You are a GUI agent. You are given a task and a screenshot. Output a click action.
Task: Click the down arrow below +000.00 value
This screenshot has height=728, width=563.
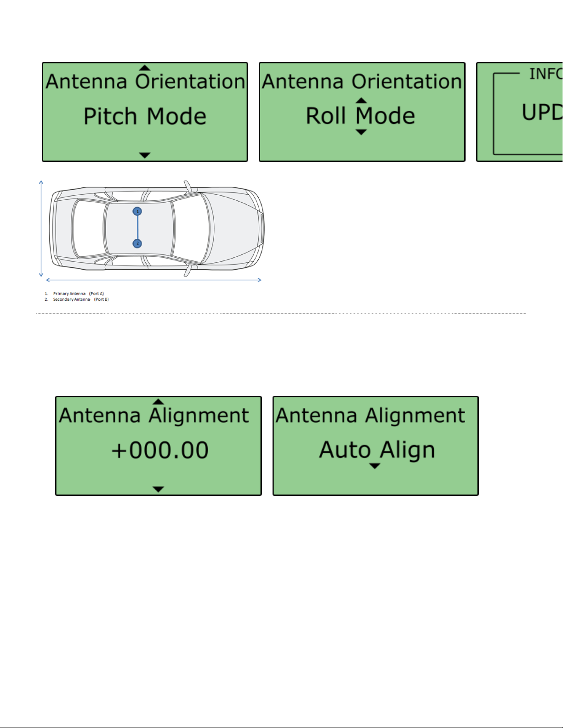[x=158, y=490]
